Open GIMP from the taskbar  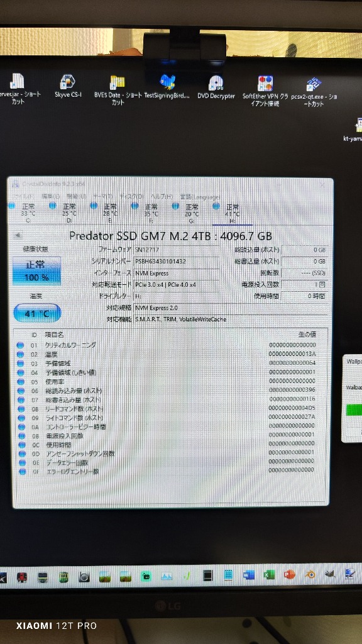pyautogui.click(x=329, y=574)
